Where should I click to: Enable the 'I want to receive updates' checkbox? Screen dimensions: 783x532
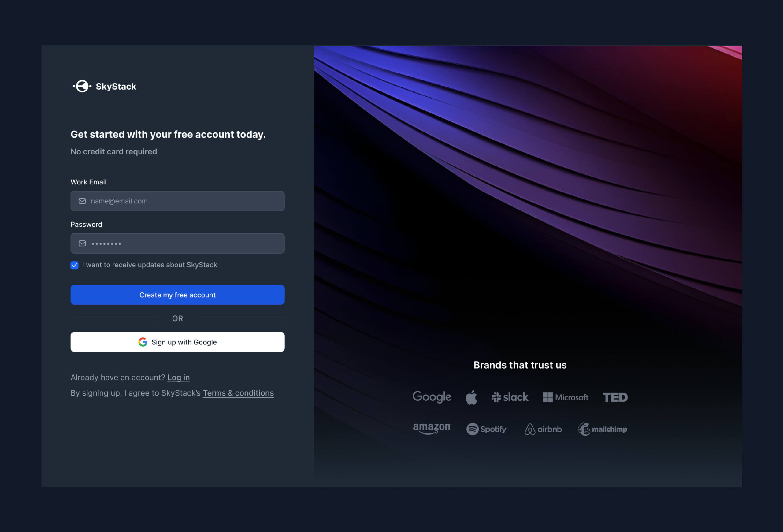[74, 265]
